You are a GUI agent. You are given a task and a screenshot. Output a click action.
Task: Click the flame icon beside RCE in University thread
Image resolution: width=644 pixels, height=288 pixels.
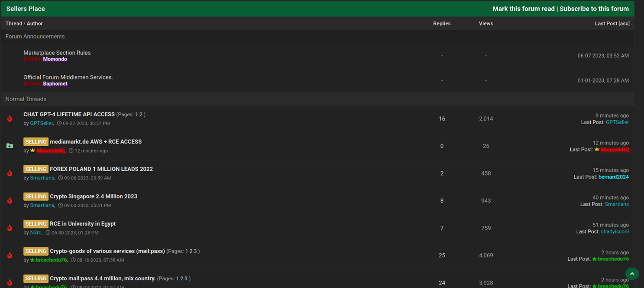(x=10, y=228)
